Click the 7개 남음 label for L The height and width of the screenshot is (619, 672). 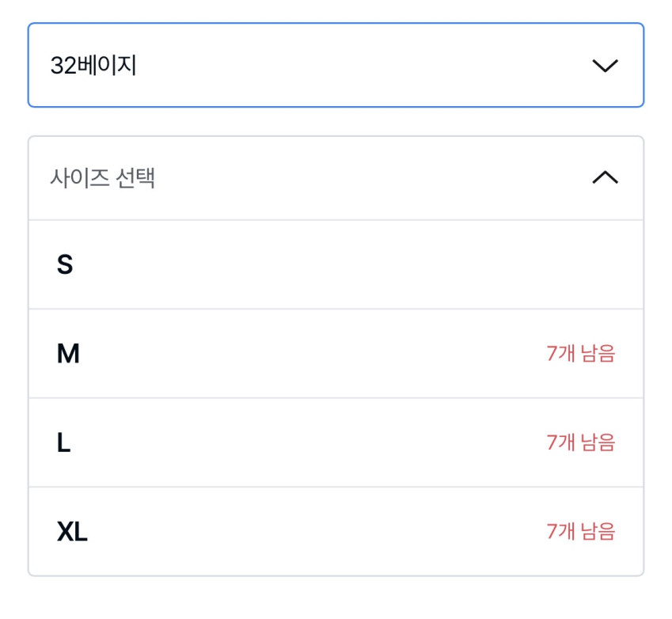[580, 442]
